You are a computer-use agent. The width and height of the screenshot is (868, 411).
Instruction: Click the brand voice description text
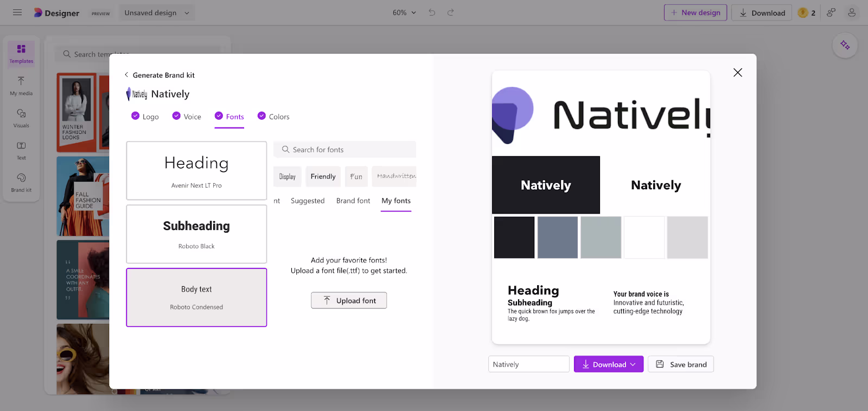pyautogui.click(x=649, y=307)
